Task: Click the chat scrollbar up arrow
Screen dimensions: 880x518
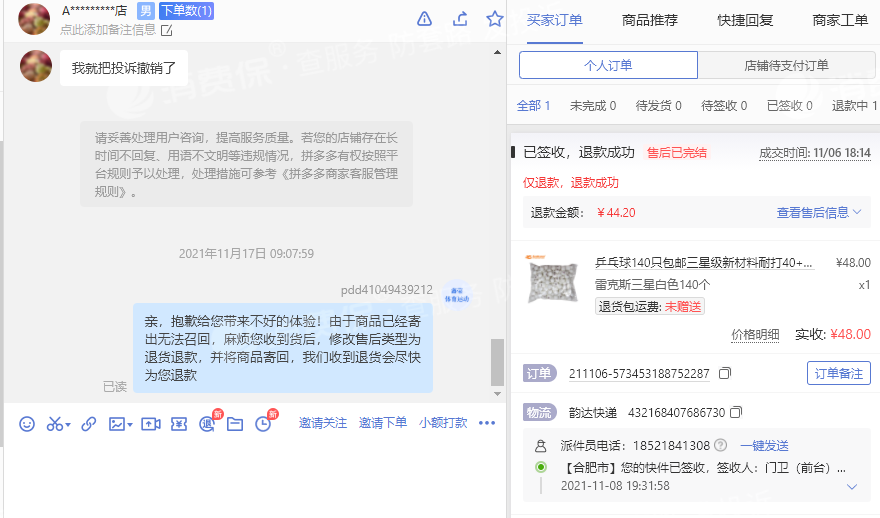Action: pyautogui.click(x=497, y=52)
